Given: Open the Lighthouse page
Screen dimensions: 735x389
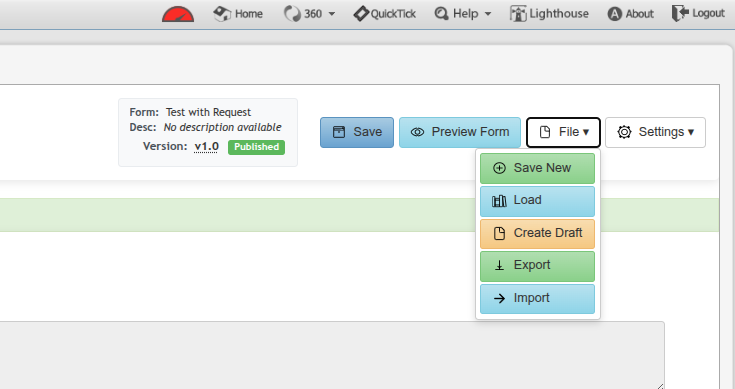Looking at the screenshot, I should pos(549,14).
